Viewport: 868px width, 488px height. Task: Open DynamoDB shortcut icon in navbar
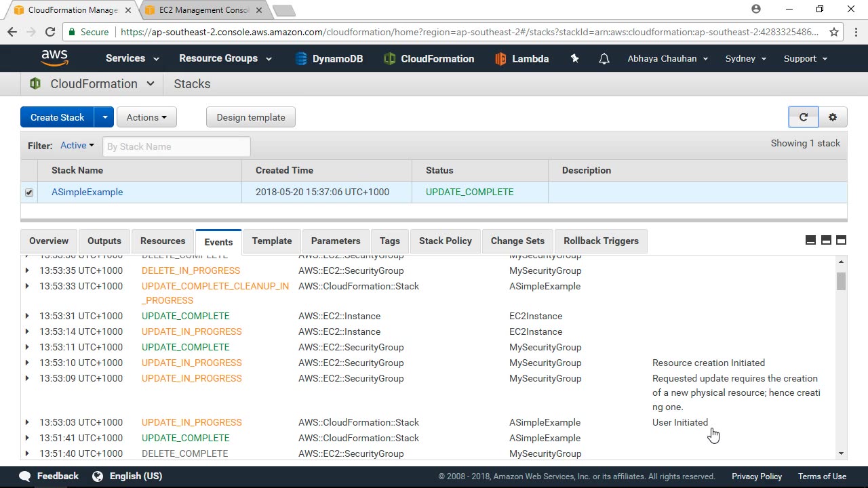click(302, 59)
